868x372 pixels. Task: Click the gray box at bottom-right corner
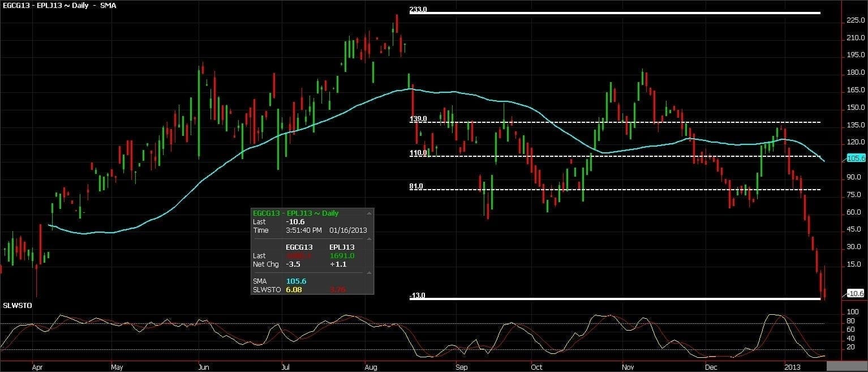pyautogui.click(x=847, y=366)
